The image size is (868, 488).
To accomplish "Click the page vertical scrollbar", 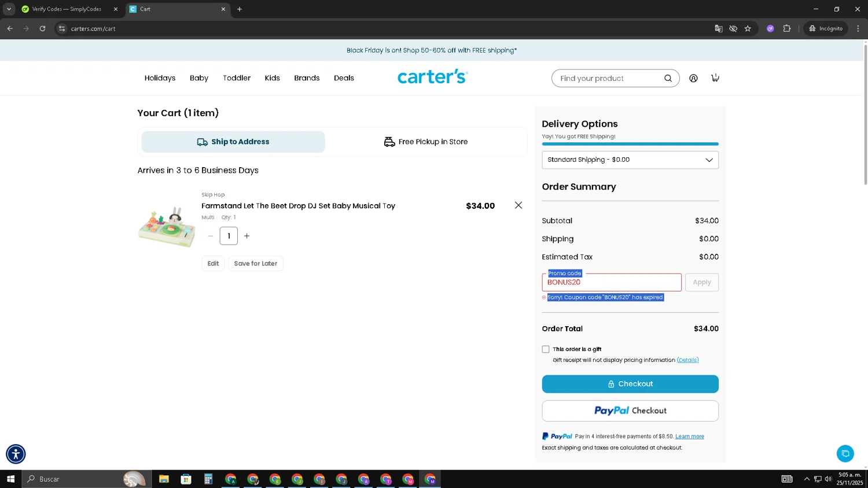I will (865, 116).
